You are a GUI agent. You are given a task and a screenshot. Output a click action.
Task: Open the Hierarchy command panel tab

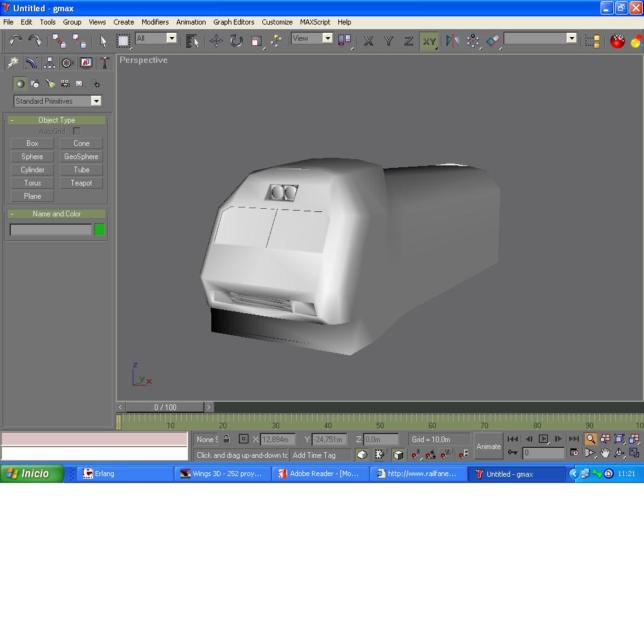tap(49, 63)
